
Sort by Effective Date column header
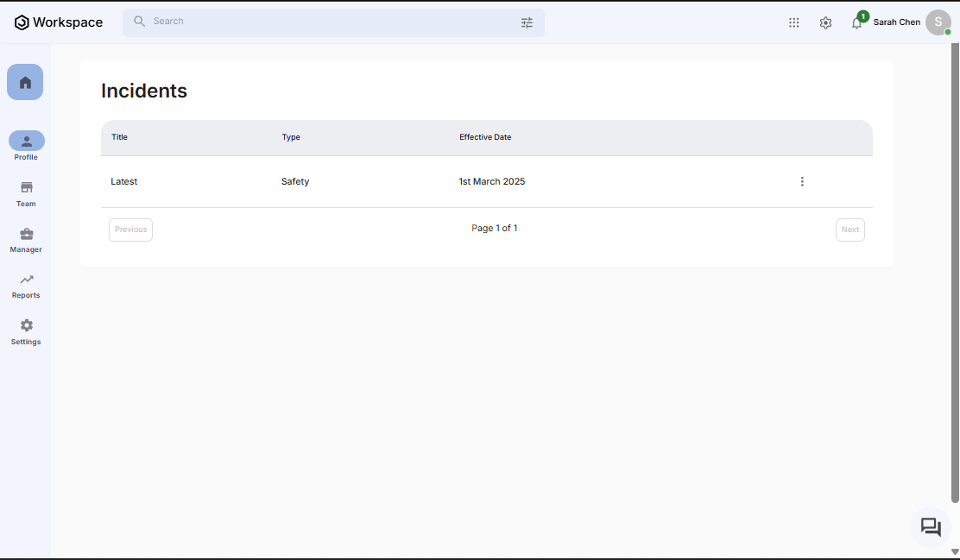(x=485, y=137)
